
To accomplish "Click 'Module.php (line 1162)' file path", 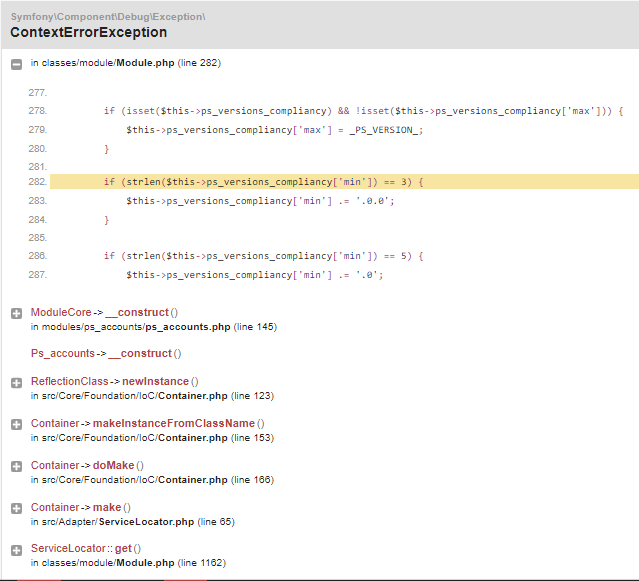I will click(171, 563).
